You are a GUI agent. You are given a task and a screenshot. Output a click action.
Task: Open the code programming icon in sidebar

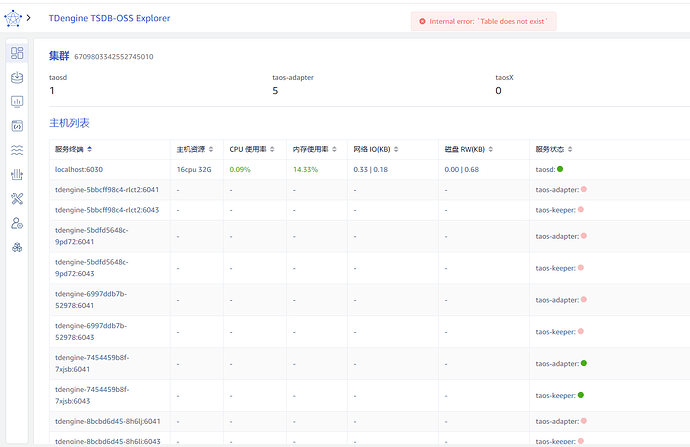(17, 126)
